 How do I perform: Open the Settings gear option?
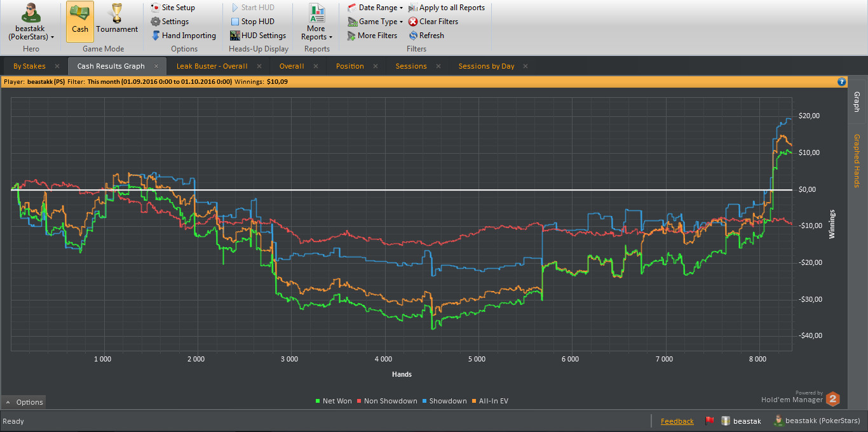click(170, 22)
